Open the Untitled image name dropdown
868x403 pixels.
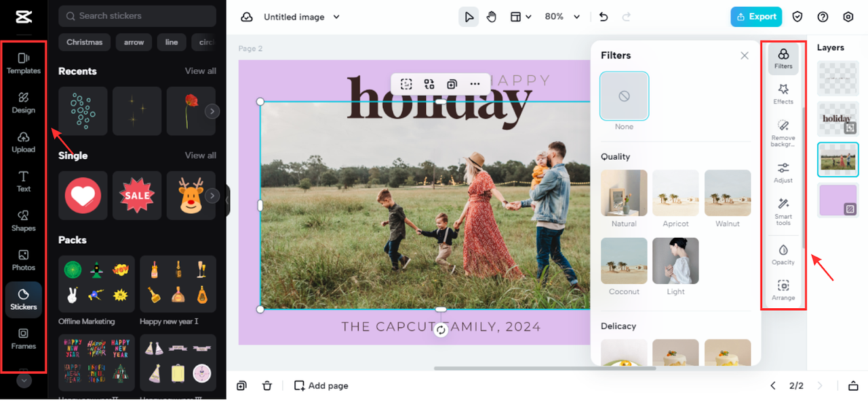click(336, 17)
